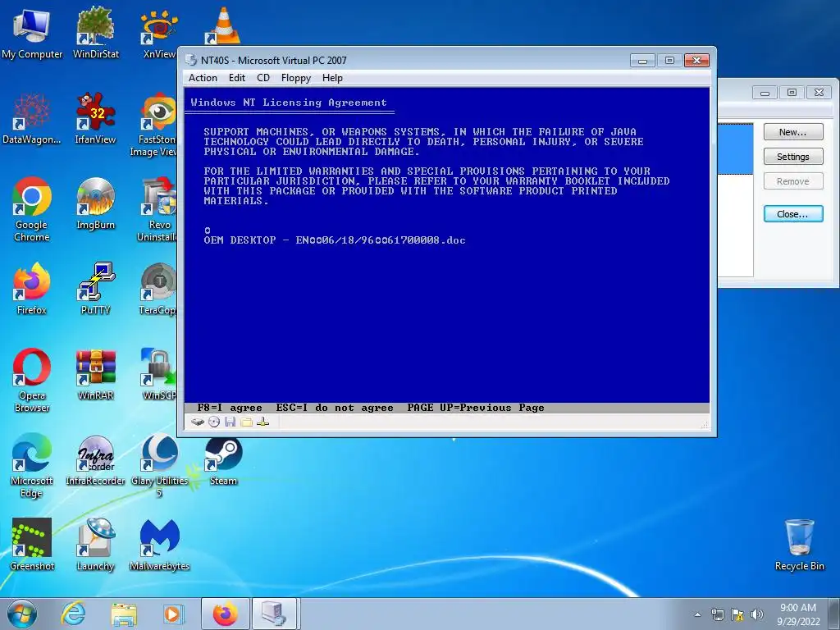Click the Steam desktop icon
Viewport: 840px width, 630px height.
pyautogui.click(x=223, y=462)
